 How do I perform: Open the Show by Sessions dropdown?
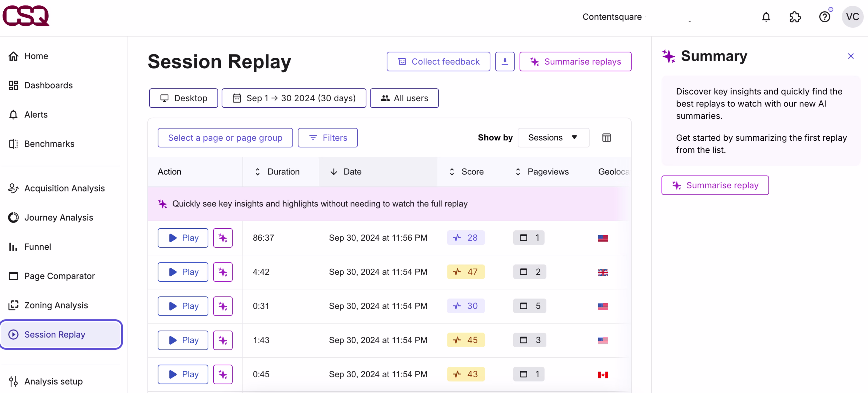point(553,137)
